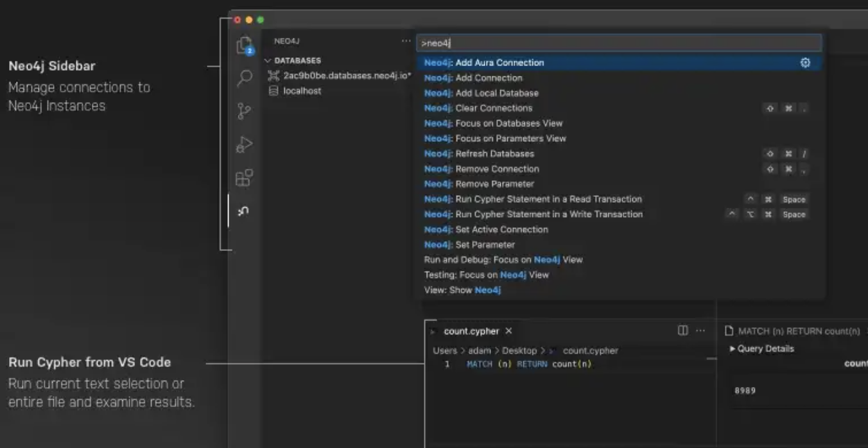Viewport: 868px width, 448px height.
Task: Choose Neo4j: Remove Connection command
Action: point(620,169)
